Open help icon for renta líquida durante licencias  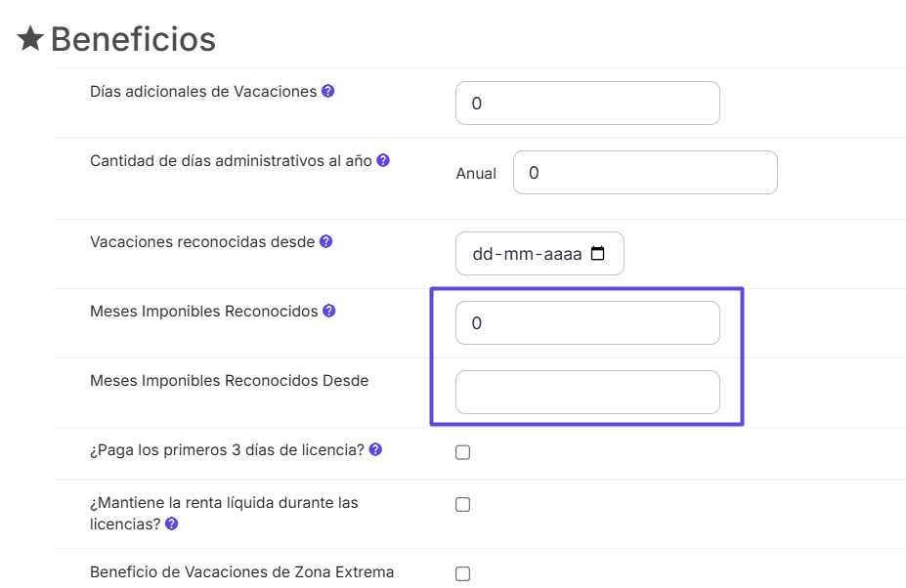172,524
